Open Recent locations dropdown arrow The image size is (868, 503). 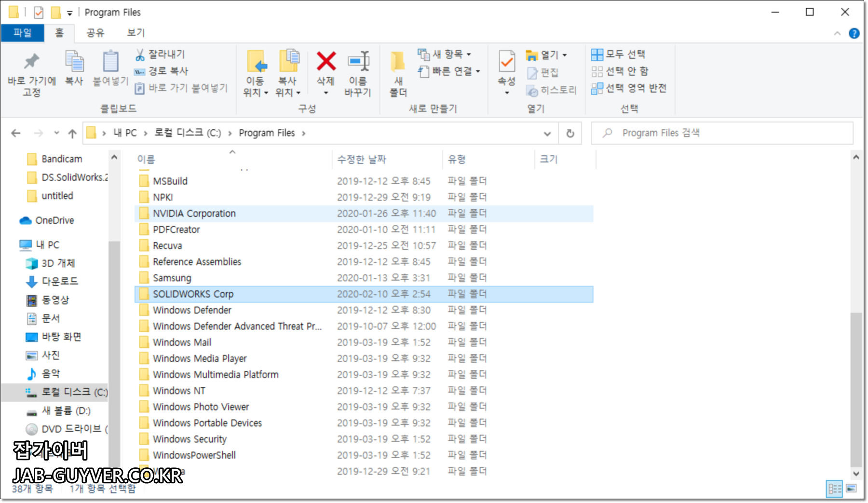click(x=56, y=133)
